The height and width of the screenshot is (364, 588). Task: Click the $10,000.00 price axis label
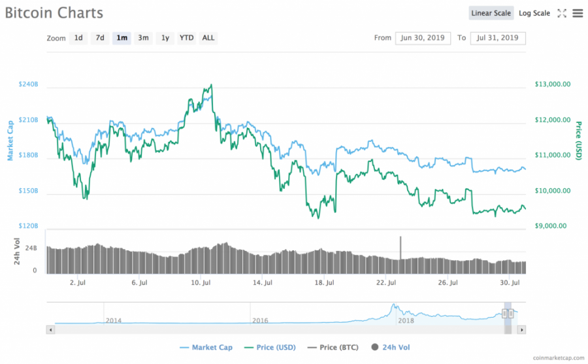coord(552,191)
